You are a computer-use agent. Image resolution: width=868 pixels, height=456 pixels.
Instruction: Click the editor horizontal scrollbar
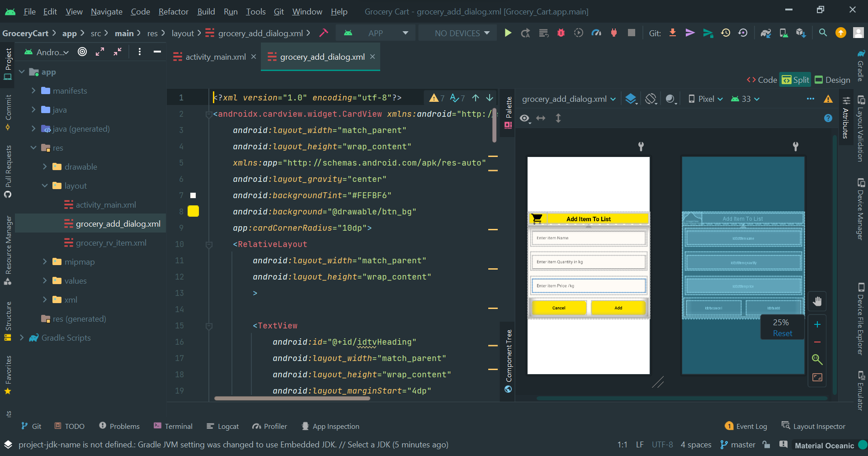(292, 399)
